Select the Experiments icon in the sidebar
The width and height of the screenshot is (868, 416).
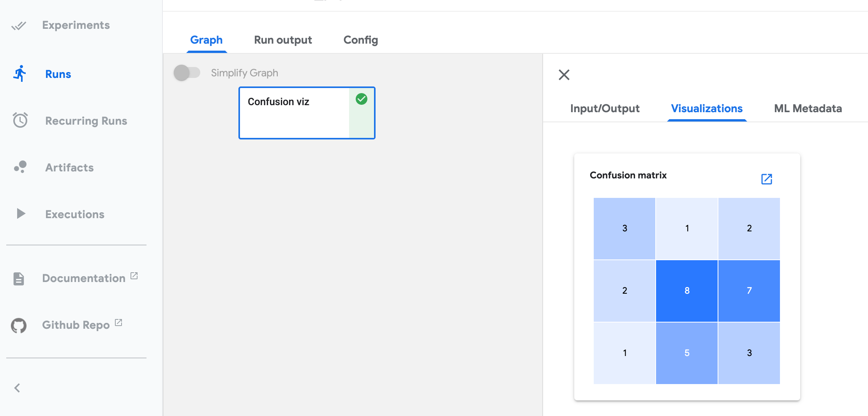(19, 25)
